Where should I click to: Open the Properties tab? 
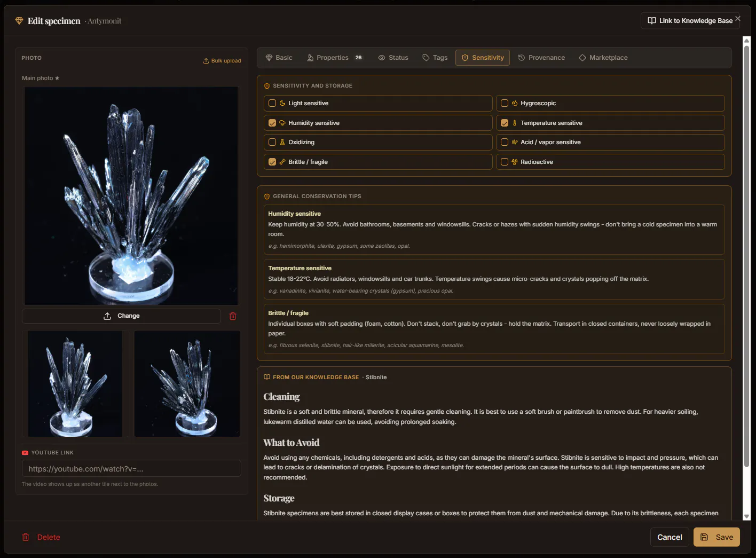(x=335, y=58)
